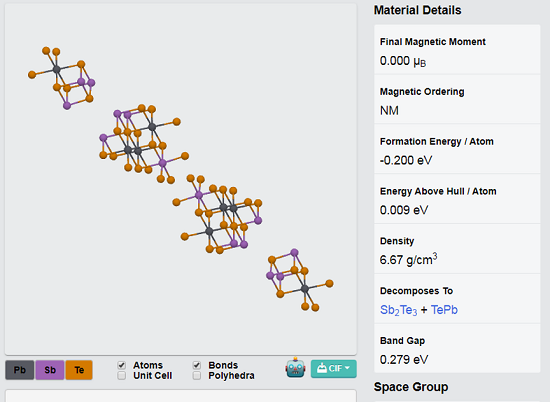Uncheck the Atoms checkbox
550x402 pixels.
click(x=121, y=365)
